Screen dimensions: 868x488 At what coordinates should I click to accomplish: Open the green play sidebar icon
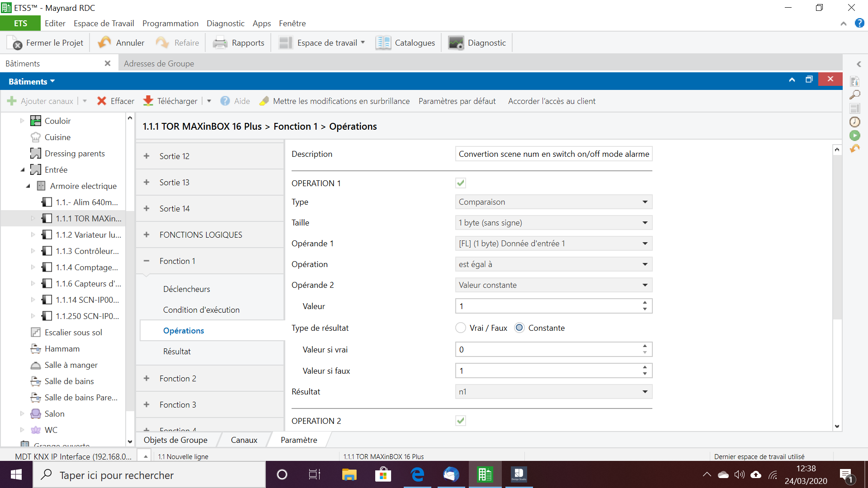854,136
